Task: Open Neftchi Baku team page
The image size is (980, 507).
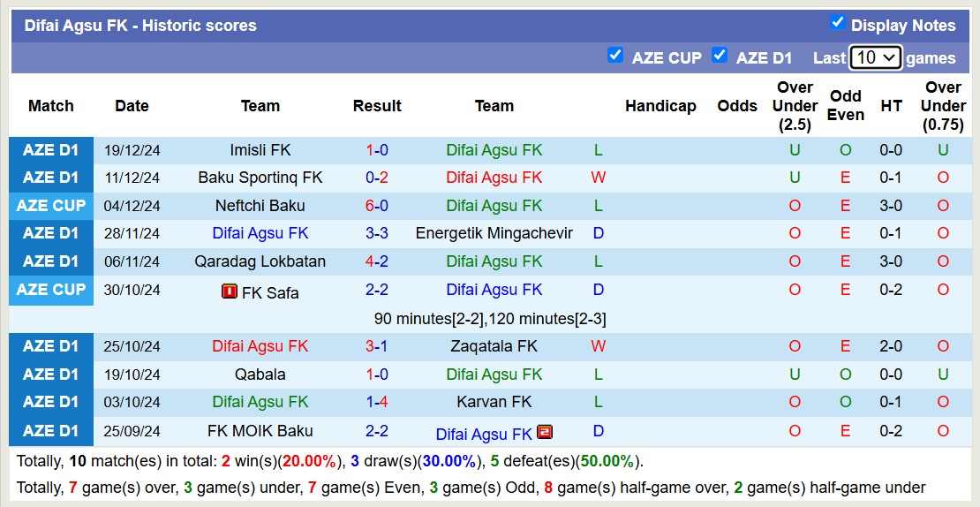Action: click(260, 206)
